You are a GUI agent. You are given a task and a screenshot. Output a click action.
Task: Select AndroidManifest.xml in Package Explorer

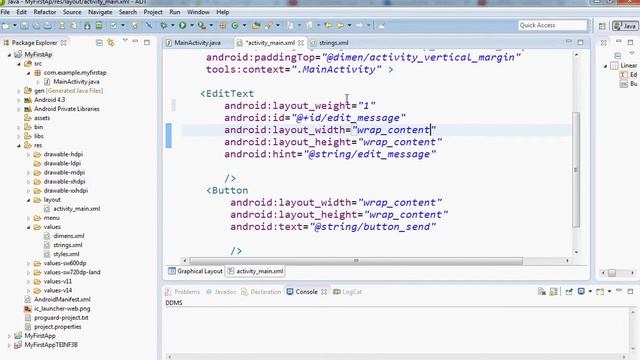[58, 300]
